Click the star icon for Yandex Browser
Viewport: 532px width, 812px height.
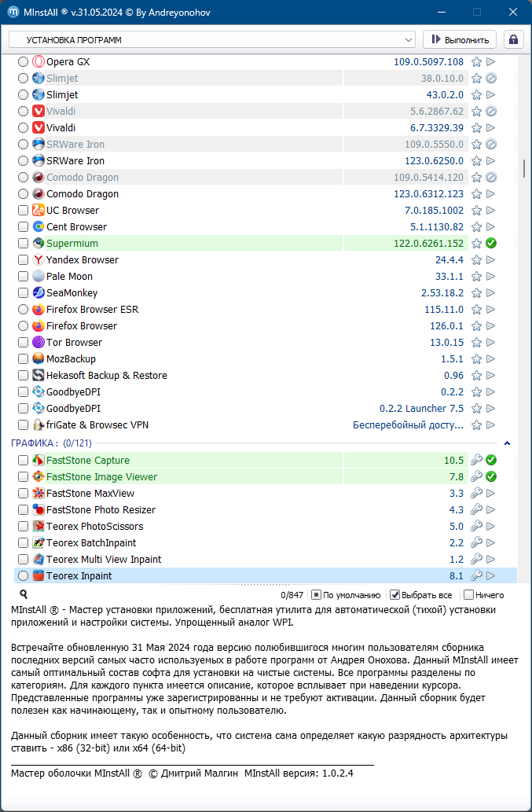coord(477,260)
